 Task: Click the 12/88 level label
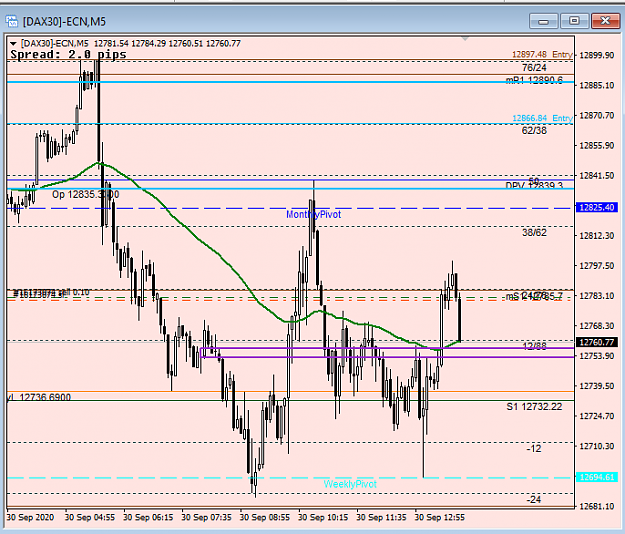click(534, 346)
